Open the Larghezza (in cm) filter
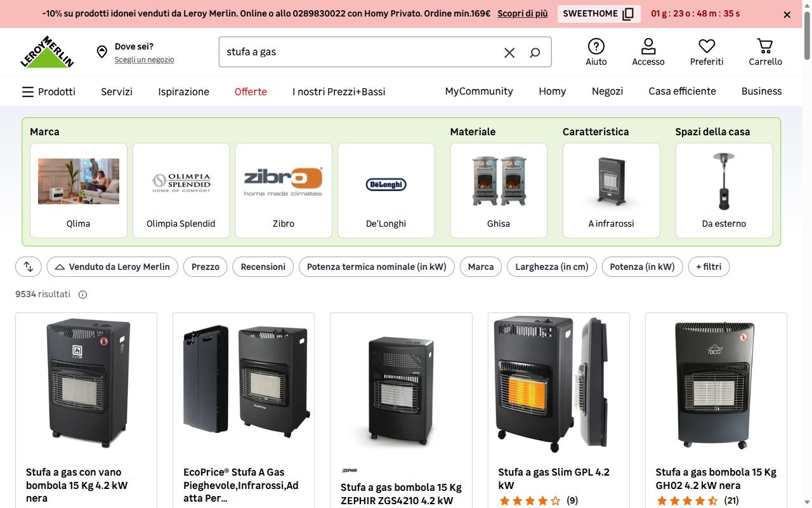812x508 pixels. [552, 267]
